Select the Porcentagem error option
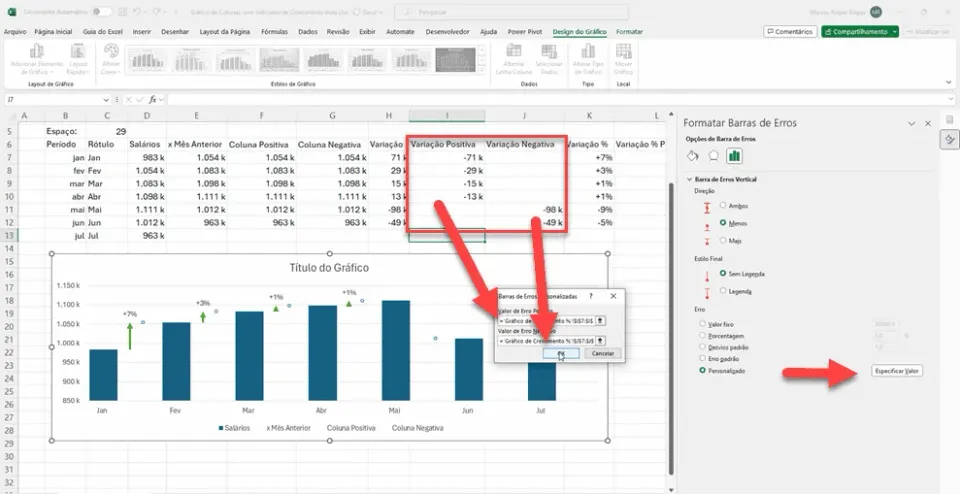This screenshot has height=494, width=960. click(702, 335)
